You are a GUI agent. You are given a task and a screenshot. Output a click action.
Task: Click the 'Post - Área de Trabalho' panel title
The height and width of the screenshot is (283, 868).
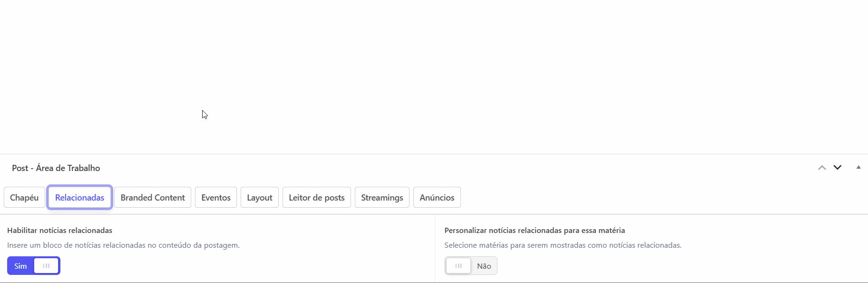(56, 168)
